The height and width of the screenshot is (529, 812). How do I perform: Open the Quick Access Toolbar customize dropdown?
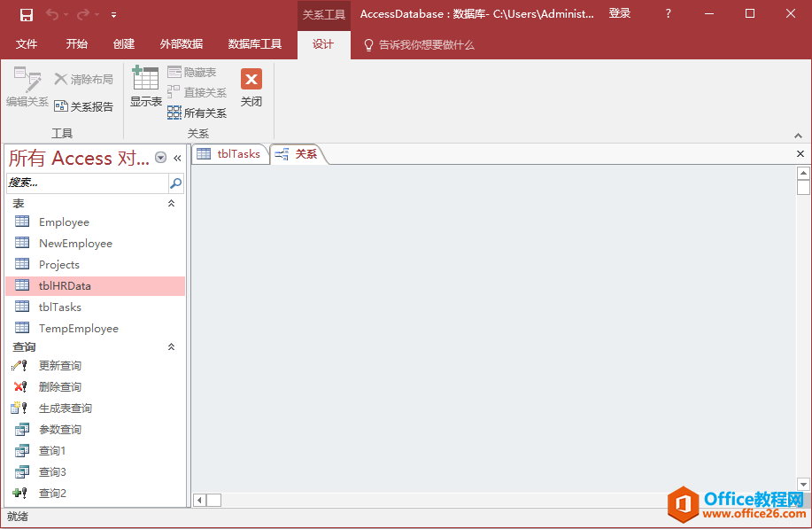[x=113, y=15]
